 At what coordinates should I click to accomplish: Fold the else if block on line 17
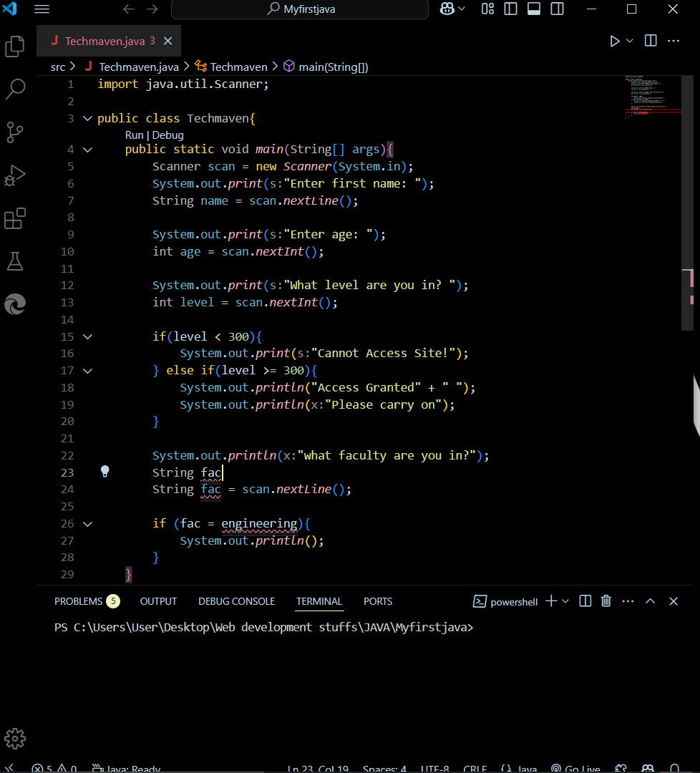(87, 370)
